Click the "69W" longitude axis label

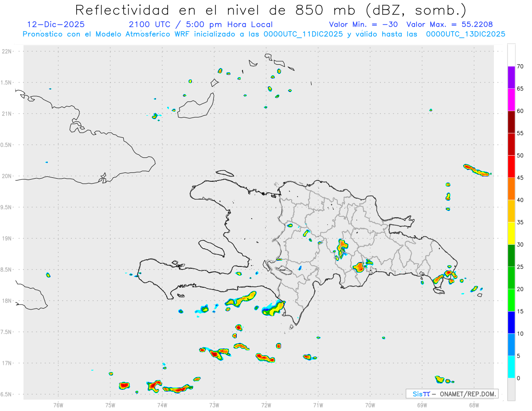pyautogui.click(x=422, y=404)
